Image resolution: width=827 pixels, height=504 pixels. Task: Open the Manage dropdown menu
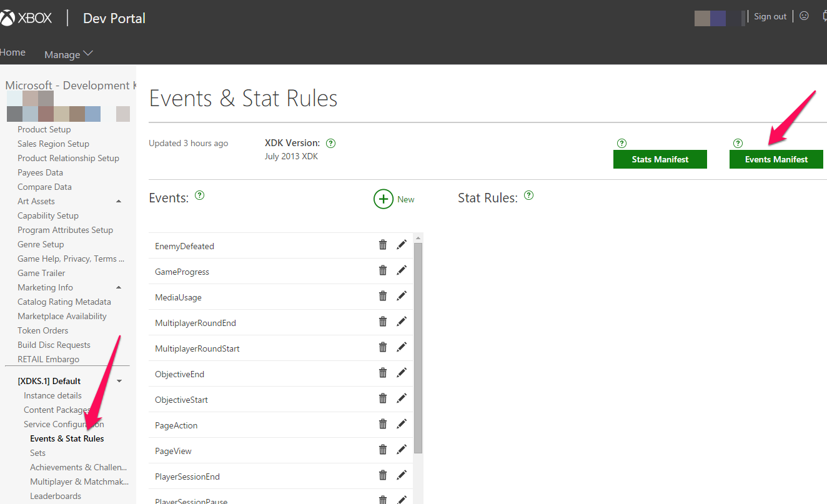(x=69, y=54)
